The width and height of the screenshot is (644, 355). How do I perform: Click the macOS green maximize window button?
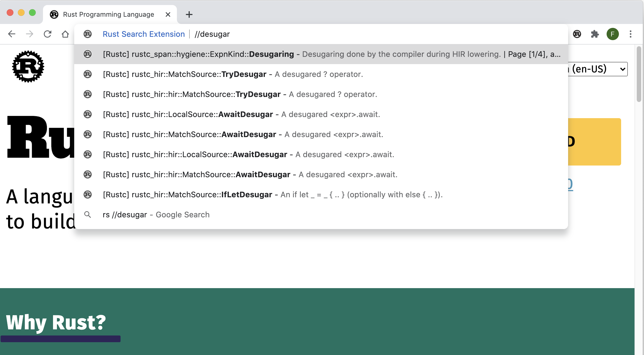32,13
